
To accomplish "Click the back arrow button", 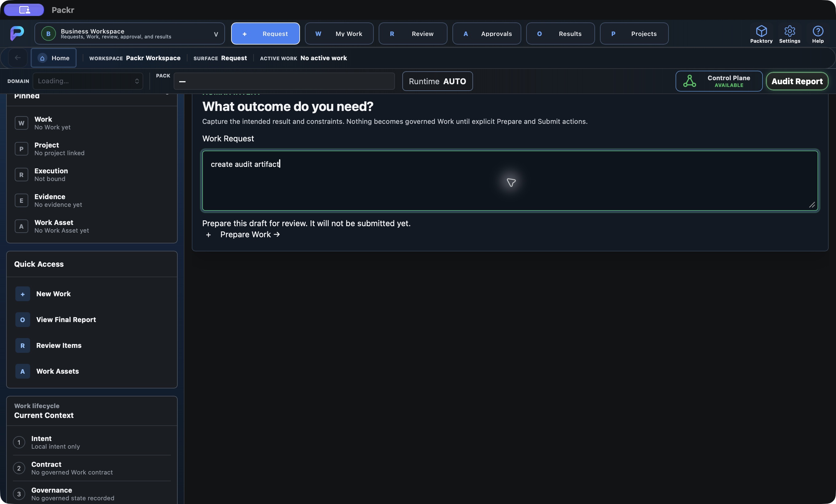I will coord(18,58).
